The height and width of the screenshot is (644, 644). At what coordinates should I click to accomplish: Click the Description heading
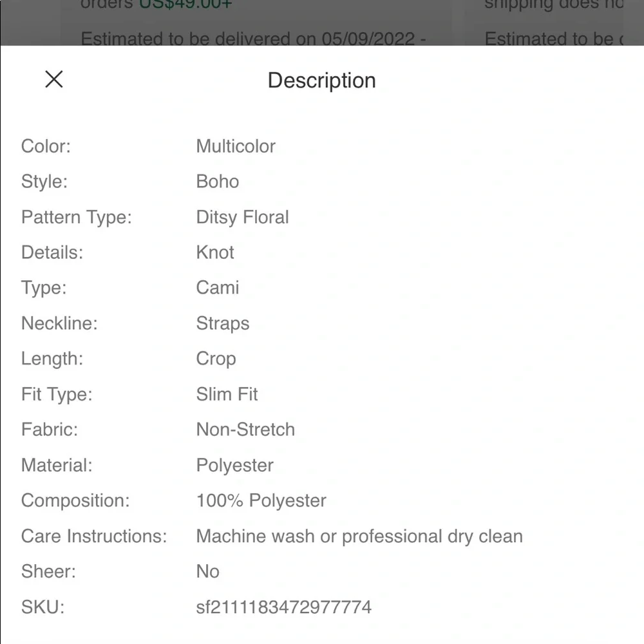(321, 80)
